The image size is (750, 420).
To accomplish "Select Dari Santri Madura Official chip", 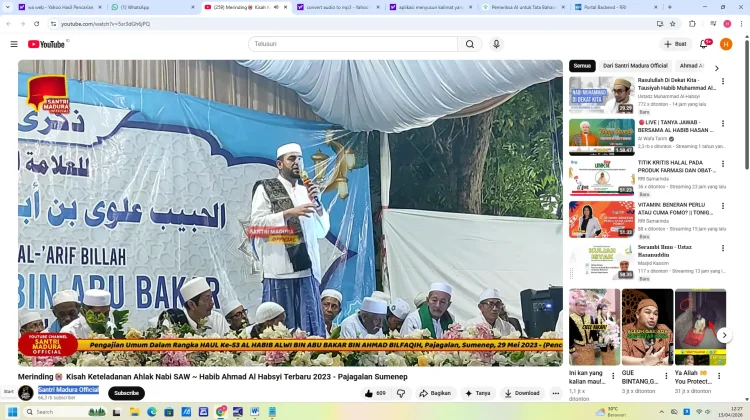I will tap(635, 66).
